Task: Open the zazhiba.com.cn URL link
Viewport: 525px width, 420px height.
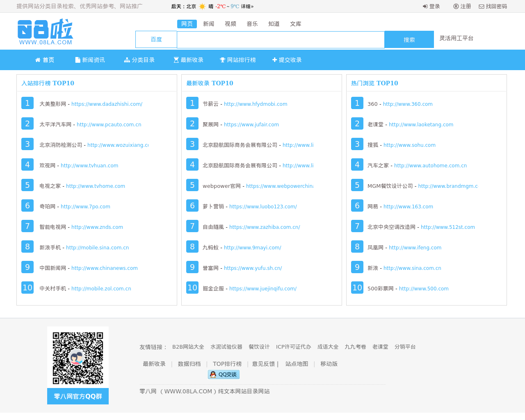Action: (265, 227)
